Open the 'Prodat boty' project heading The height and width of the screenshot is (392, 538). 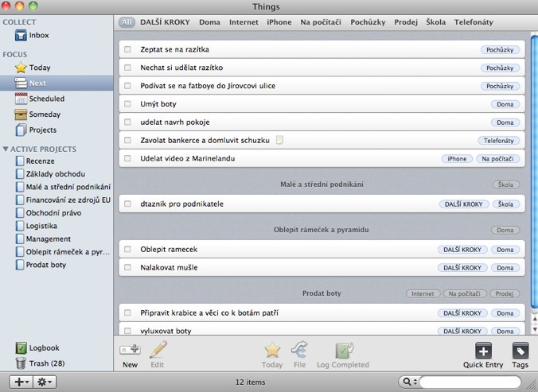(x=322, y=293)
